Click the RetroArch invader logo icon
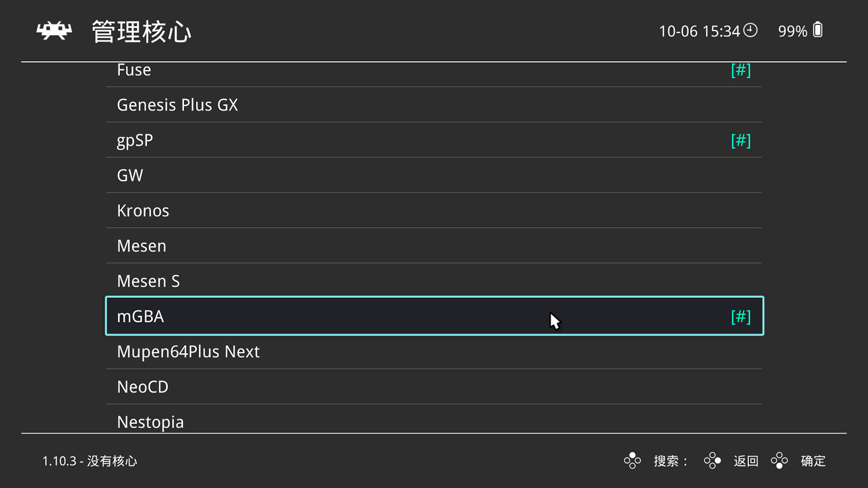This screenshot has width=868, height=488. pos(54,31)
